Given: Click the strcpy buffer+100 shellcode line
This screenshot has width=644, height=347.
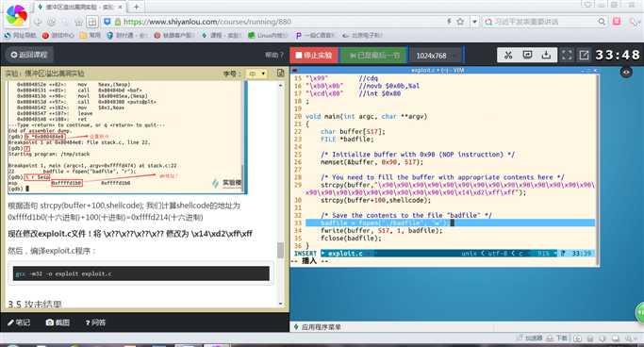Looking at the screenshot, I should [376, 200].
